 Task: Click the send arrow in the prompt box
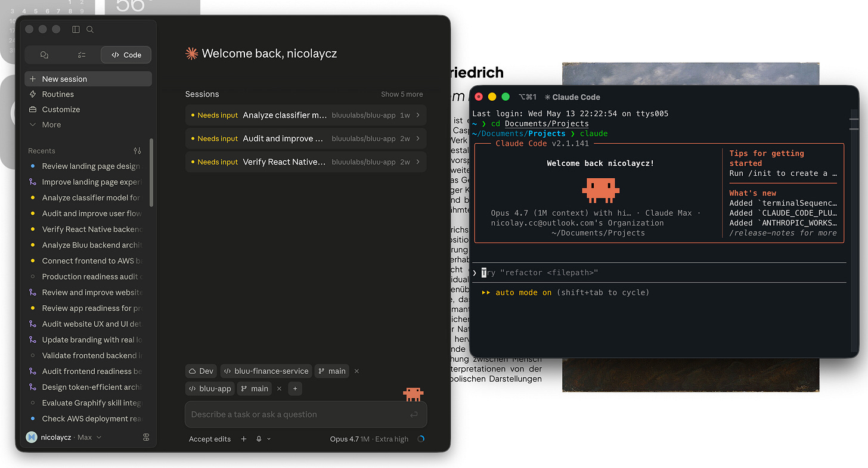414,414
